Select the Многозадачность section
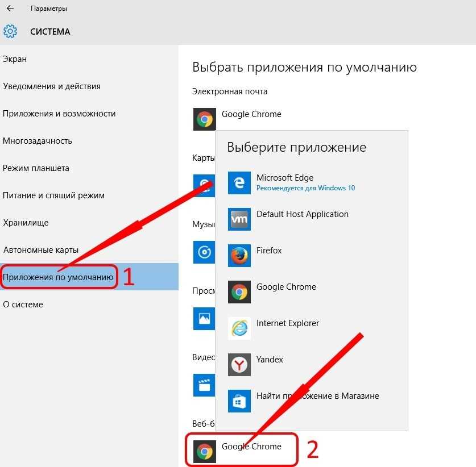This screenshot has width=476, height=467. coord(89,141)
